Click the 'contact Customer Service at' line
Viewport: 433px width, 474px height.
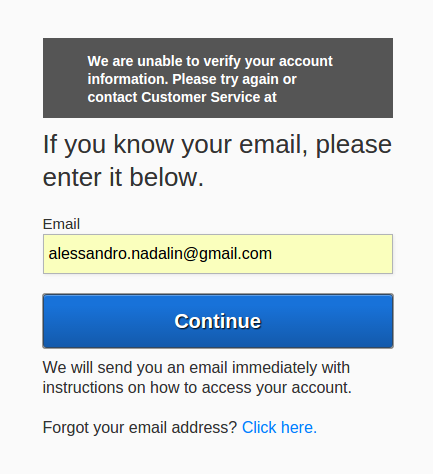click(x=182, y=97)
